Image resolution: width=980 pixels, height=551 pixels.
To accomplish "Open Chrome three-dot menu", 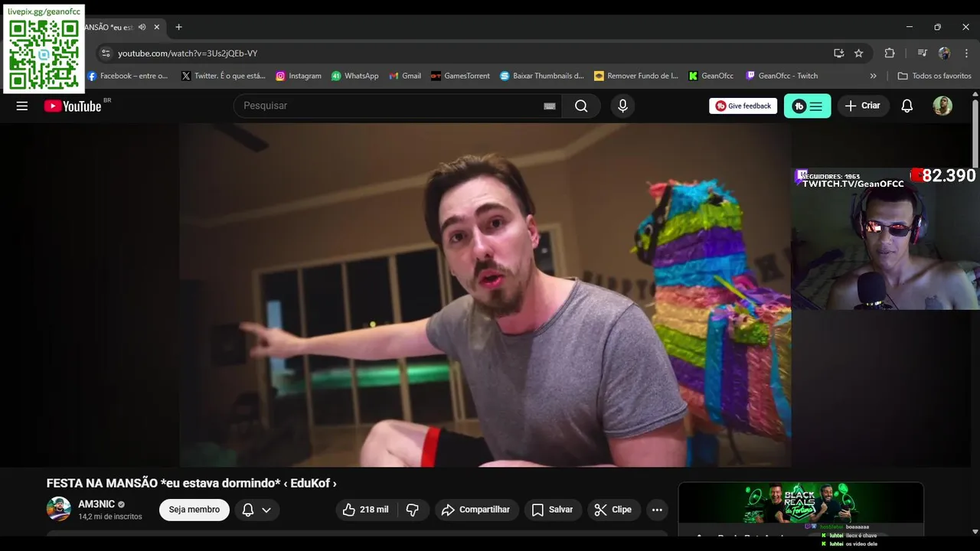I will [966, 54].
